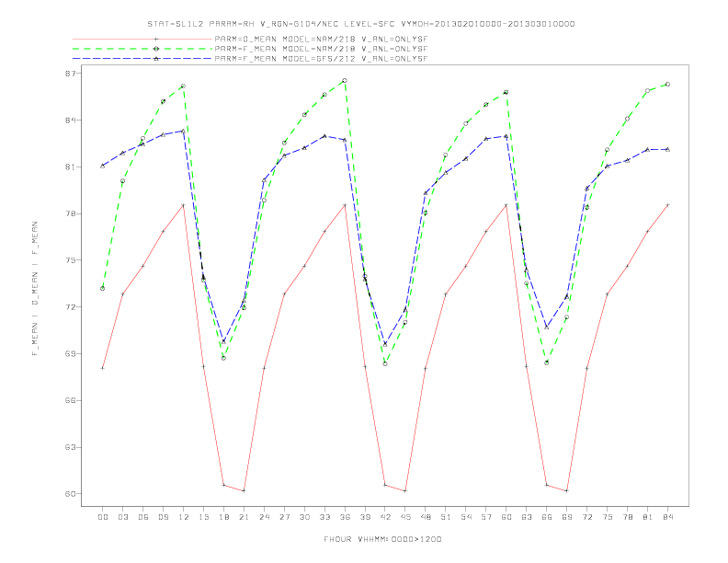Viewport: 728px width, 563px height.
Task: Click the x-axis tick label 48
Action: click(426, 517)
